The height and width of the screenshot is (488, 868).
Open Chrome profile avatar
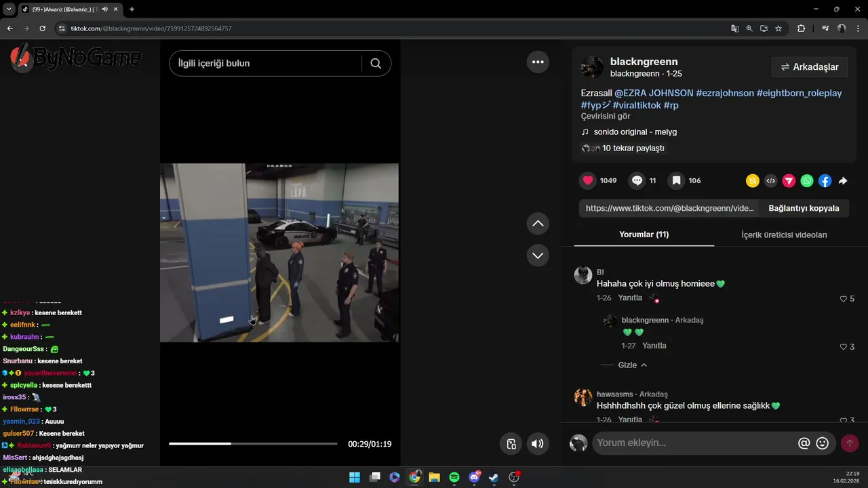pyautogui.click(x=842, y=28)
